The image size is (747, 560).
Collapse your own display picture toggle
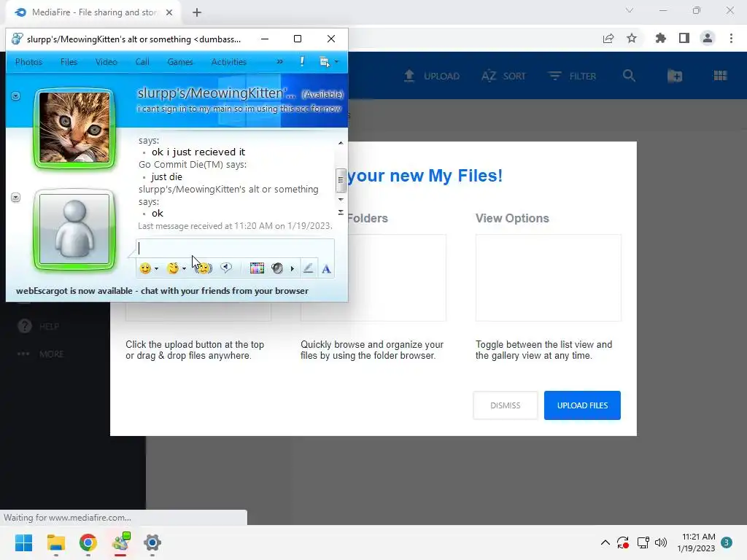click(16, 197)
